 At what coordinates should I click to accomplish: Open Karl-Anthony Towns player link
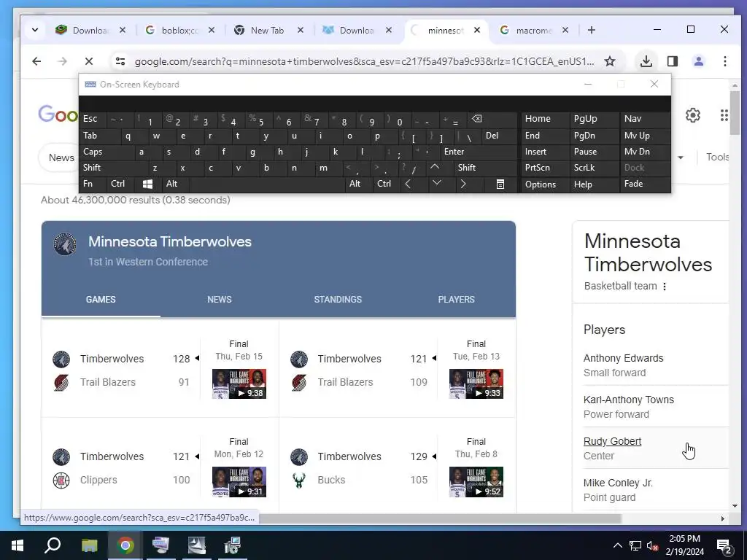[x=628, y=400]
